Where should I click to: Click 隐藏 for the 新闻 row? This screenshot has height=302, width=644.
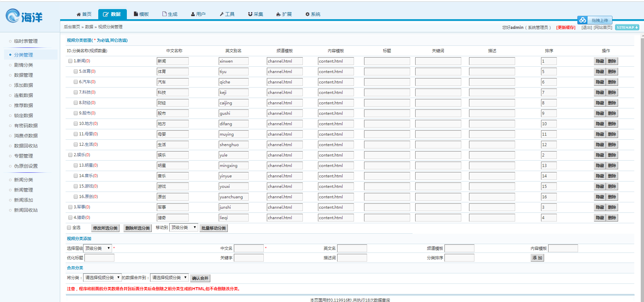(x=600, y=61)
